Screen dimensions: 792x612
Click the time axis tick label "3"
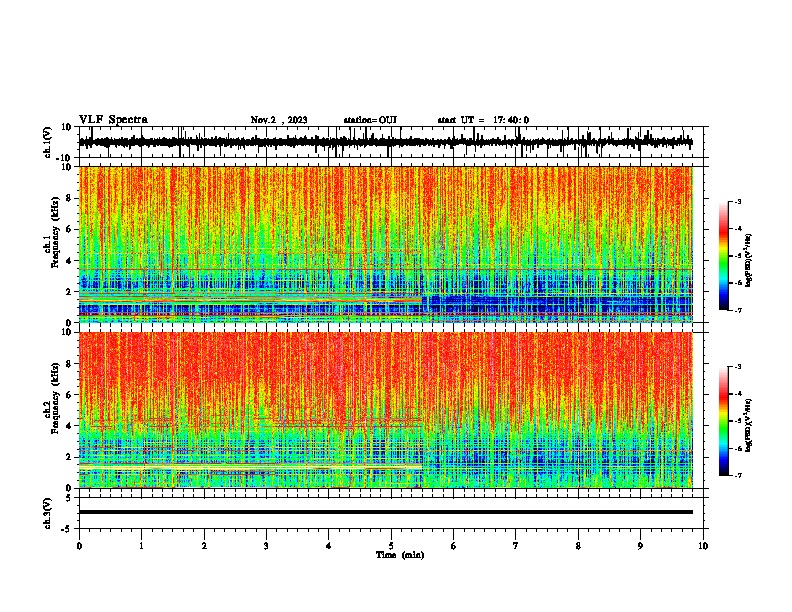tap(266, 546)
